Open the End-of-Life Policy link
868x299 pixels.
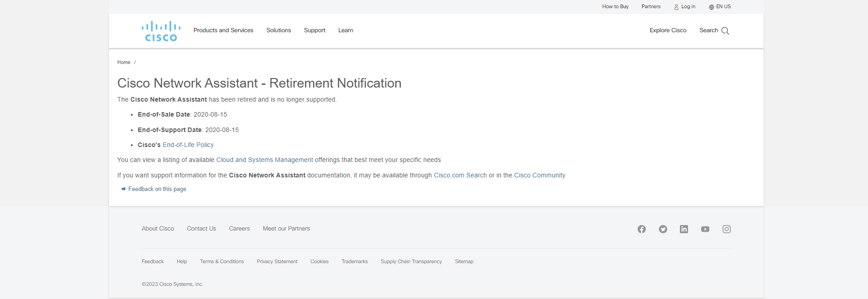click(x=188, y=145)
